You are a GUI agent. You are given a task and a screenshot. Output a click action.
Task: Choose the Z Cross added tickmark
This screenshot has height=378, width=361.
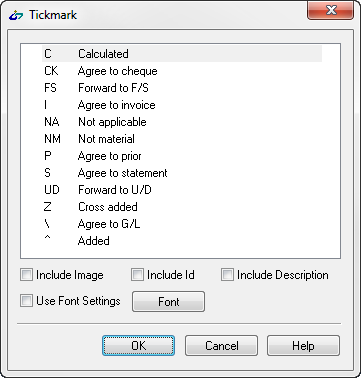click(182, 207)
